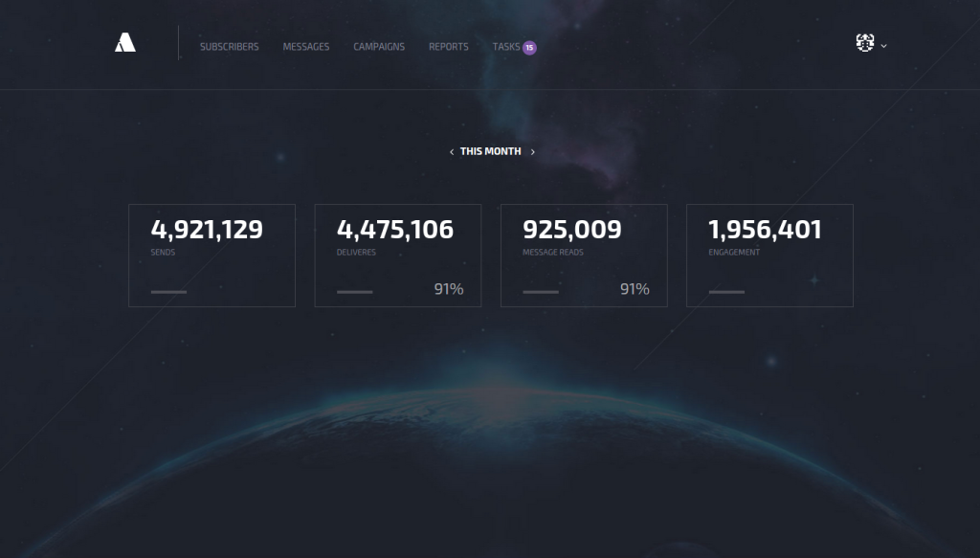Image resolution: width=980 pixels, height=558 pixels.
Task: Click the Engagement card showing 1,956,401
Action: (769, 255)
